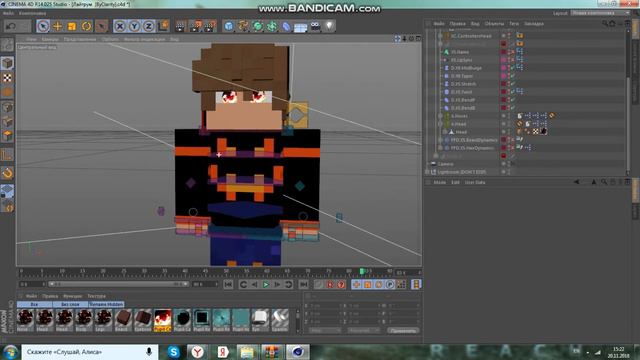Click the green current-frame marker on timeline
This screenshot has height=360, width=640.
pos(362,271)
